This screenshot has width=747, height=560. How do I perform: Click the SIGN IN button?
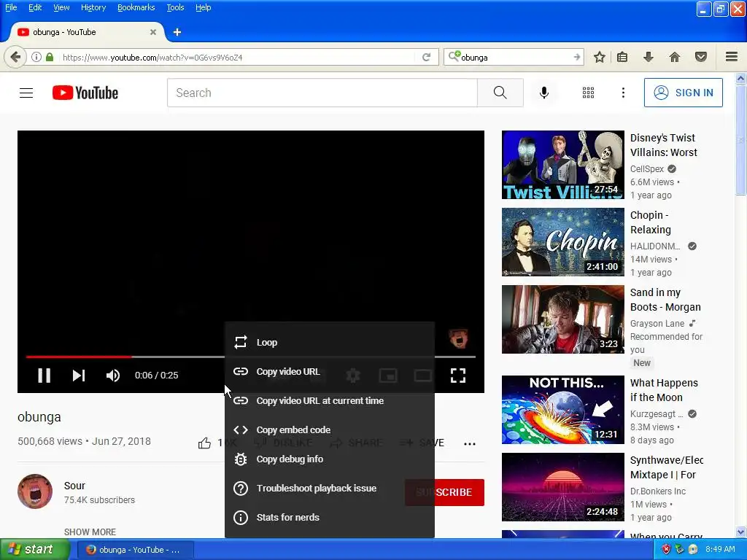tap(683, 93)
